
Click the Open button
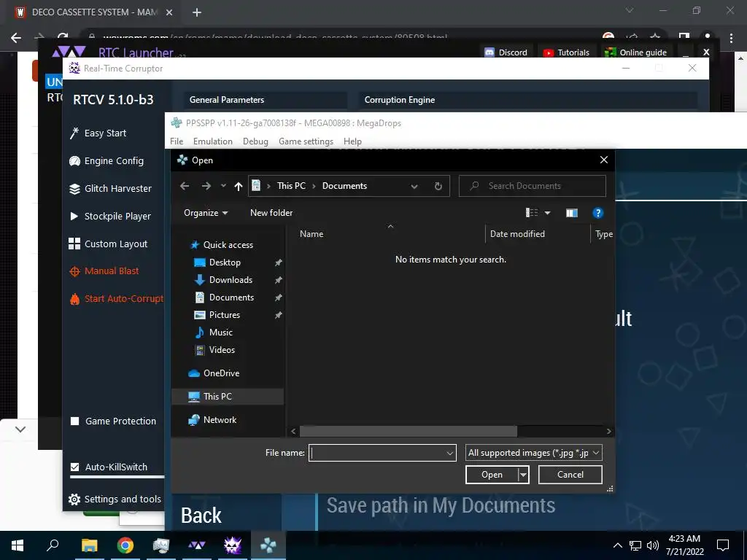492,475
